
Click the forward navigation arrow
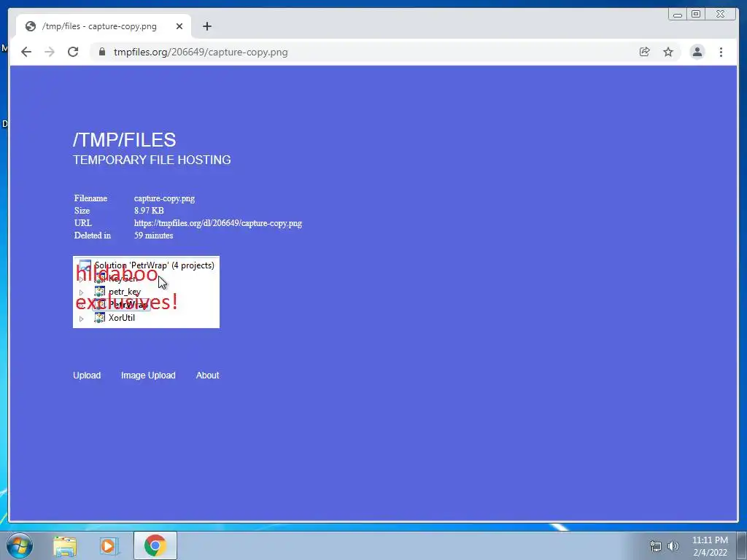(50, 52)
